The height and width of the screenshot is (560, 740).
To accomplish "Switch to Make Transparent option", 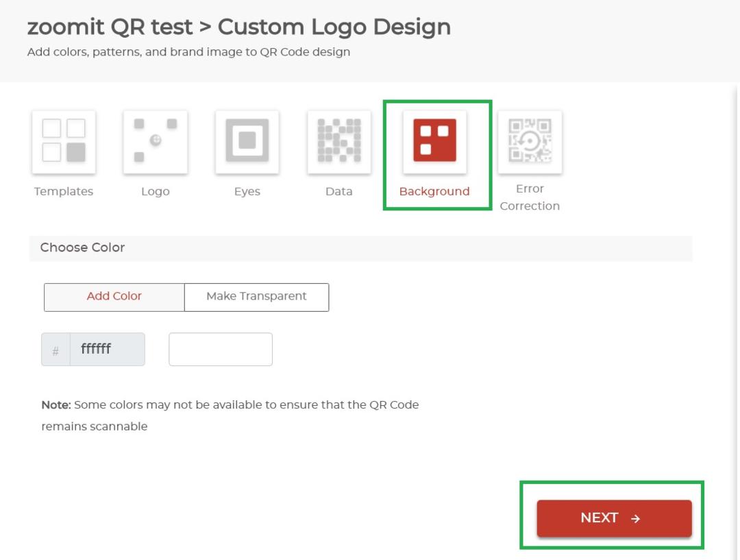I will [257, 297].
